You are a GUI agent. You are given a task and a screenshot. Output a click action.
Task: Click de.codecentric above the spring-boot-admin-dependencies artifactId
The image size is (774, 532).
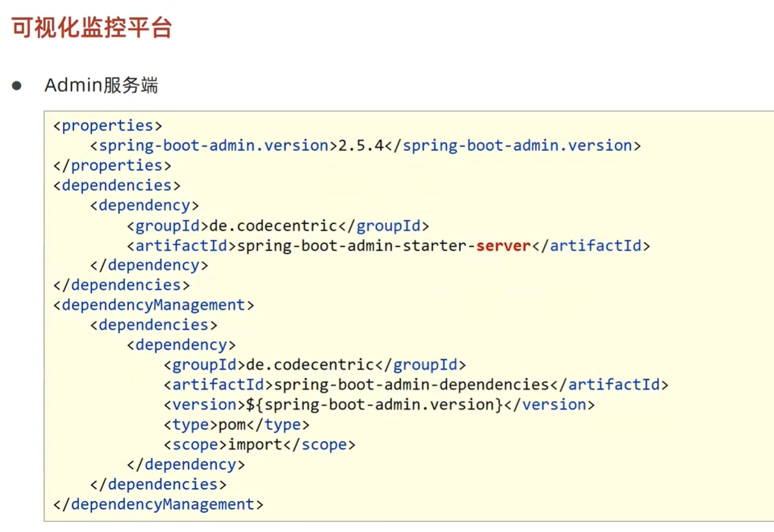310,365
